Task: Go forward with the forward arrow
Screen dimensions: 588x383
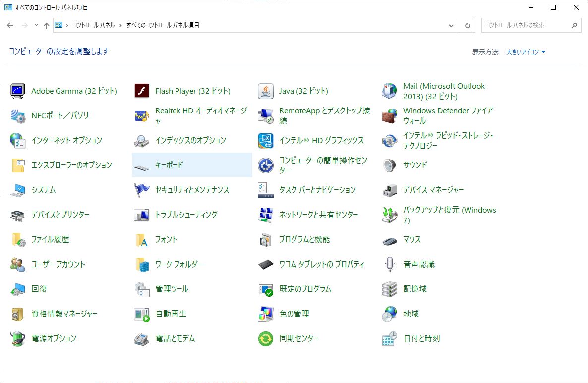Action: [24, 25]
